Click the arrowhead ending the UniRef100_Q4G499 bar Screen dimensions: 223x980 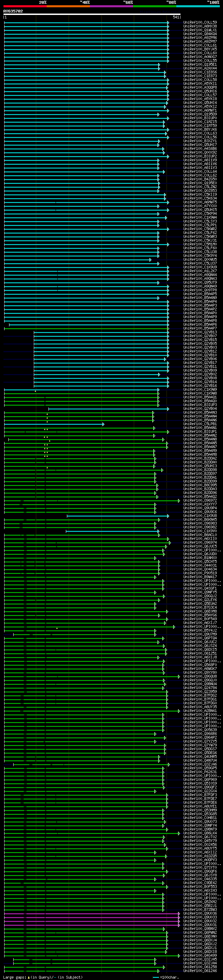pos(179,956)
